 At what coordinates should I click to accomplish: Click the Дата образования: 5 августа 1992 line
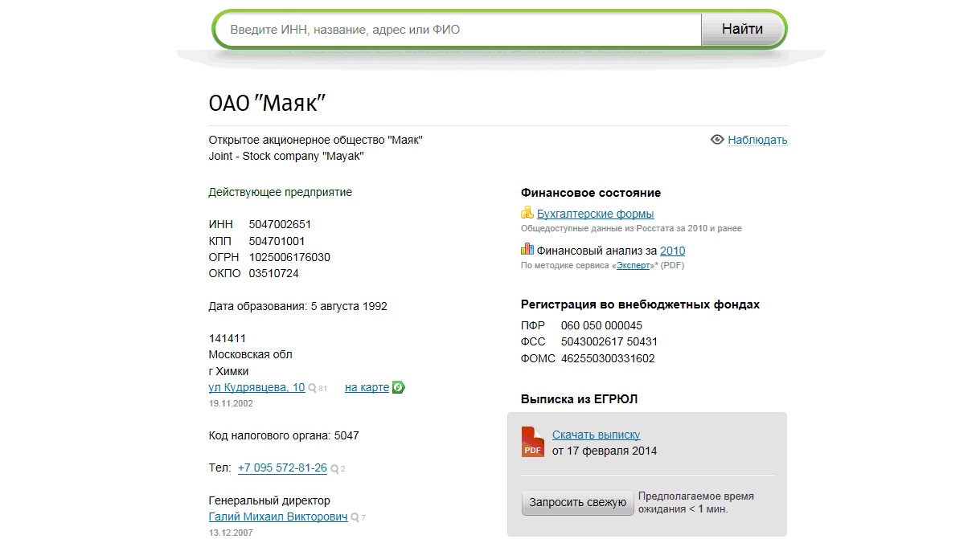(x=298, y=306)
